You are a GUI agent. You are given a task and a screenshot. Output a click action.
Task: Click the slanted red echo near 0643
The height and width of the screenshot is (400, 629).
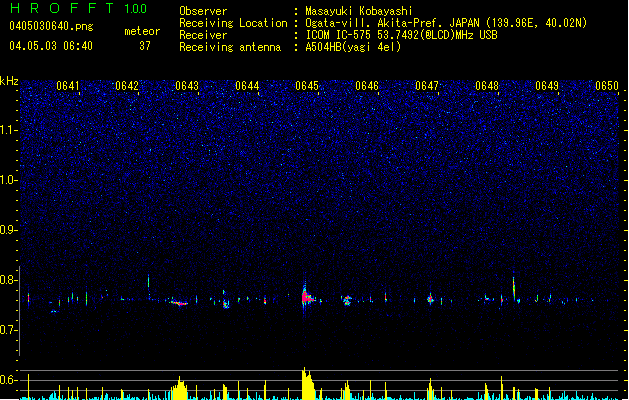pos(179,303)
